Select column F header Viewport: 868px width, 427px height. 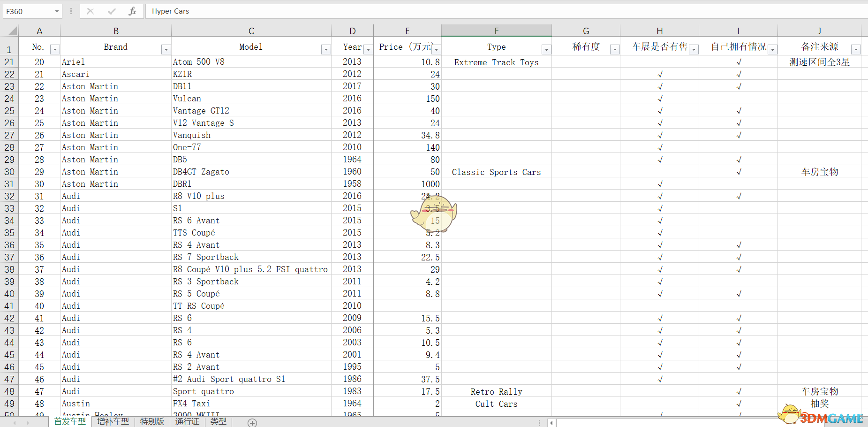[x=497, y=31]
